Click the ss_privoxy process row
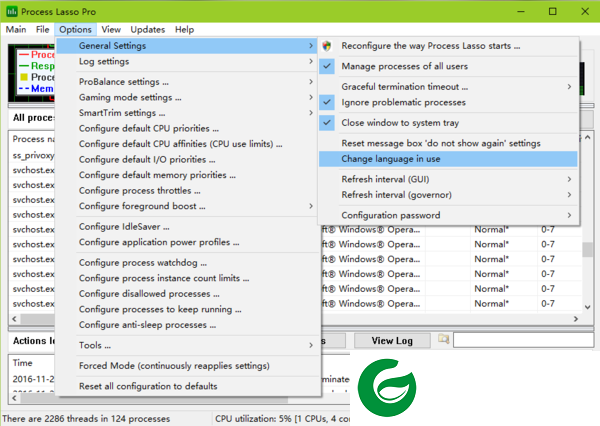The width and height of the screenshot is (600, 426). [33, 155]
